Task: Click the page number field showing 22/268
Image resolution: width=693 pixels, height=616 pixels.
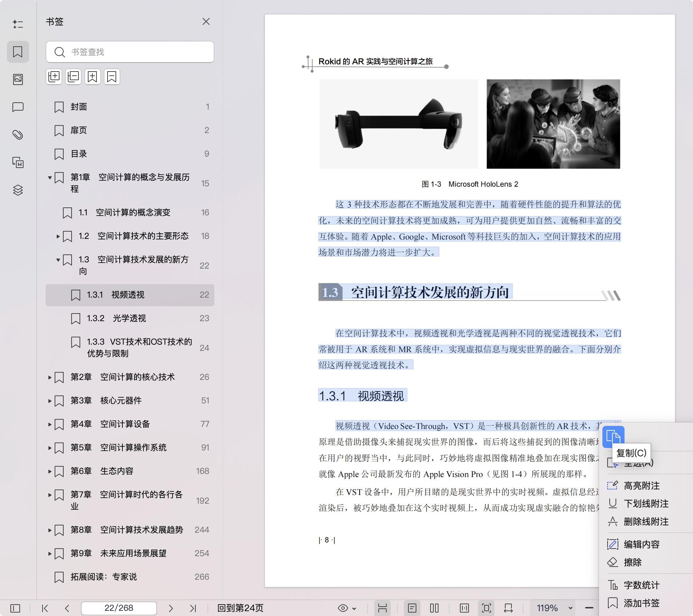Action: pyautogui.click(x=119, y=608)
